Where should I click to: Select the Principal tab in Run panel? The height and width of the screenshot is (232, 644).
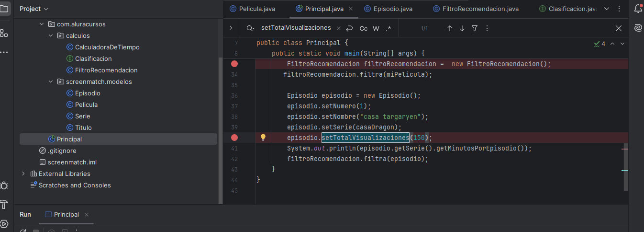click(x=67, y=215)
